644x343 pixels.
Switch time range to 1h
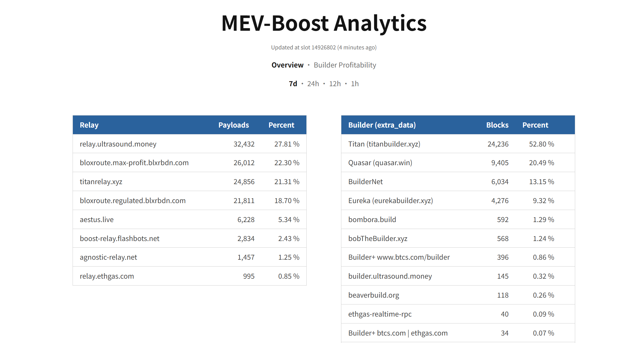click(355, 84)
